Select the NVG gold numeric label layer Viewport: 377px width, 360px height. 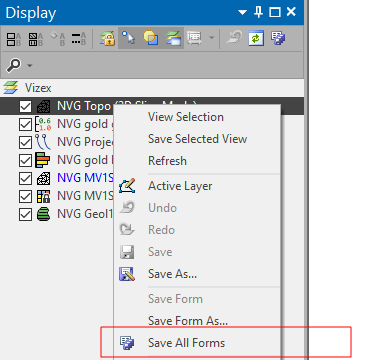(85, 124)
